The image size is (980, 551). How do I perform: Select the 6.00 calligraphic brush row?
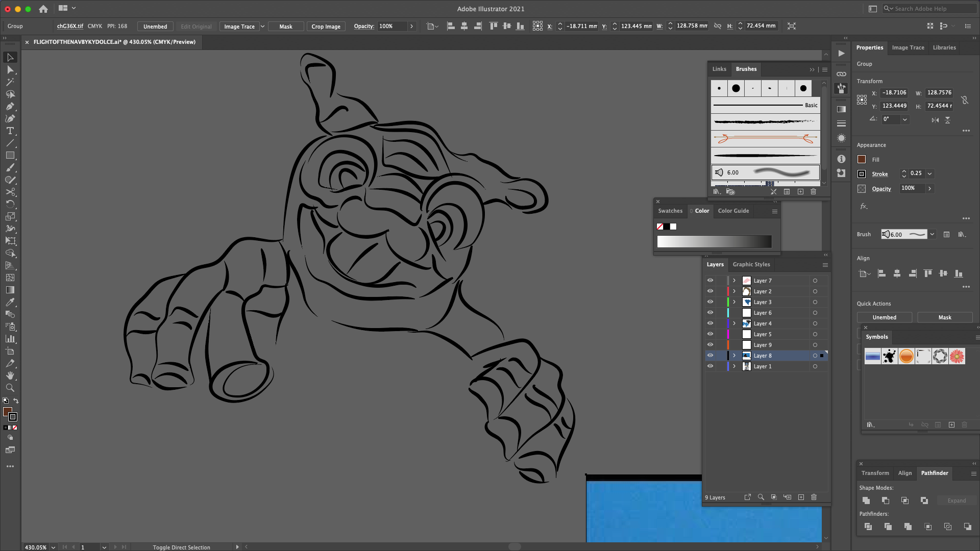765,172
